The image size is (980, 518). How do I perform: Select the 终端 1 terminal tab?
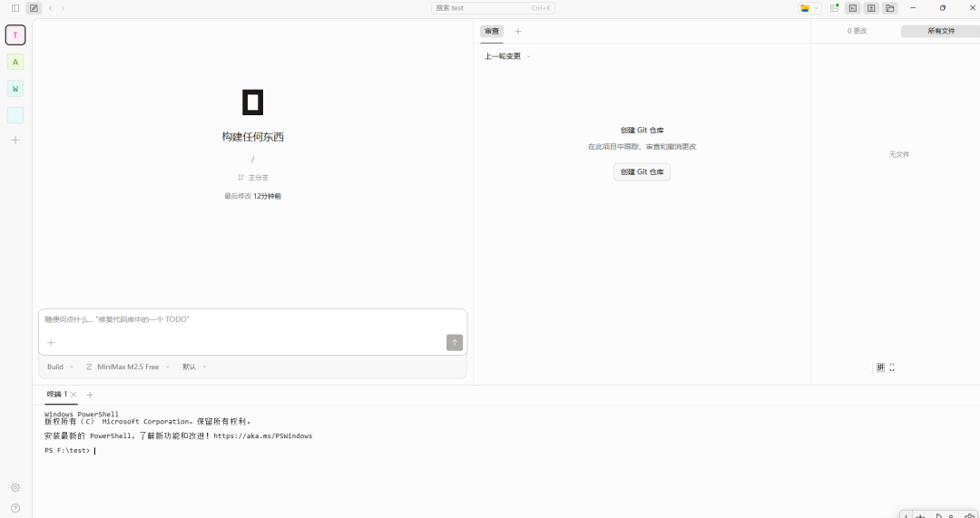[x=57, y=395]
